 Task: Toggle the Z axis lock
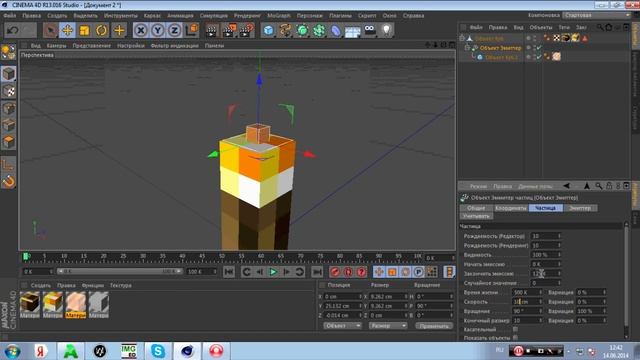pos(174,30)
